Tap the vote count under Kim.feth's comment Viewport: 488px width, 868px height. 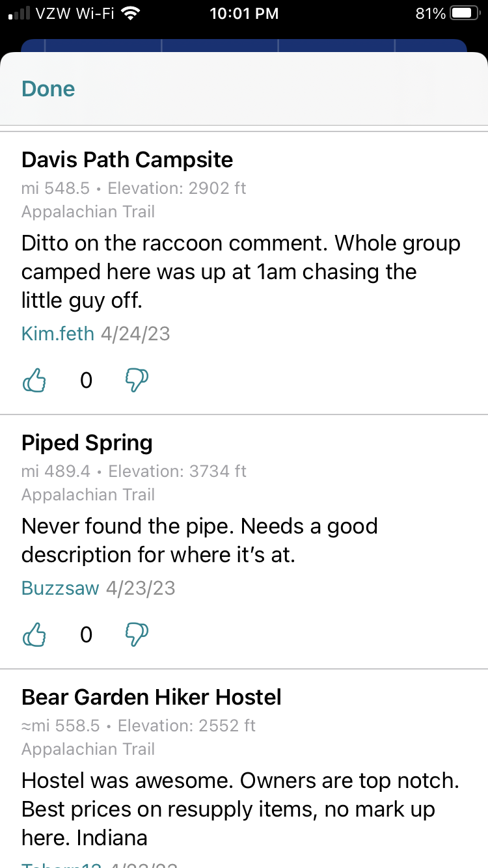[x=86, y=381]
